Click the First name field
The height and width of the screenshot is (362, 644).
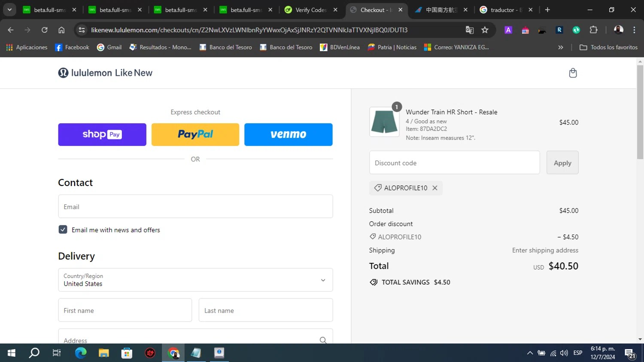125,310
